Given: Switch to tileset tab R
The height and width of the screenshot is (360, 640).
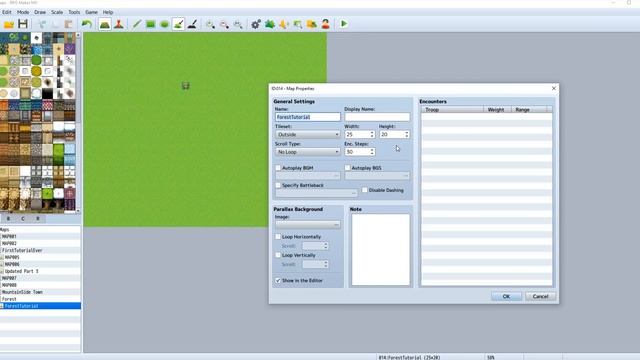Looking at the screenshot, I should point(38,219).
